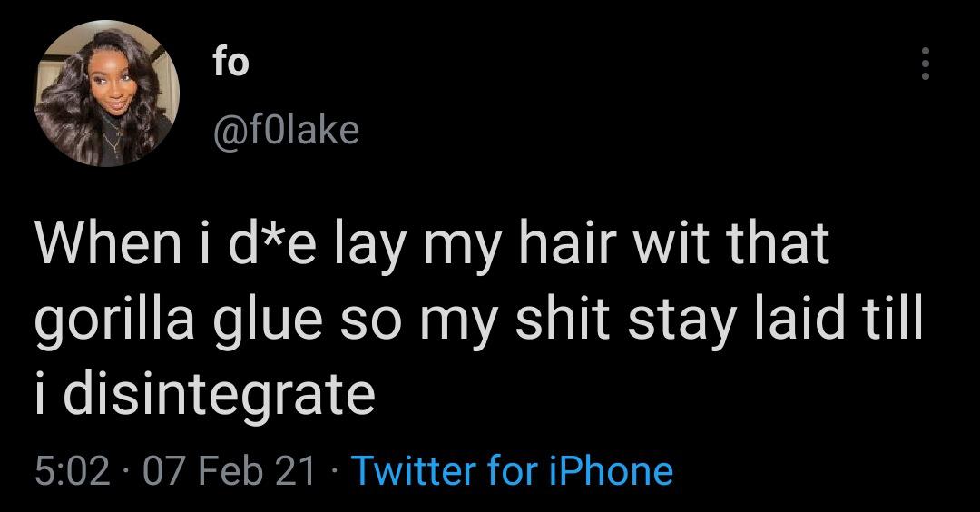Viewport: 980px width, 512px height.
Task: Click the word 'iPhone' in the source label
Action: [611, 471]
